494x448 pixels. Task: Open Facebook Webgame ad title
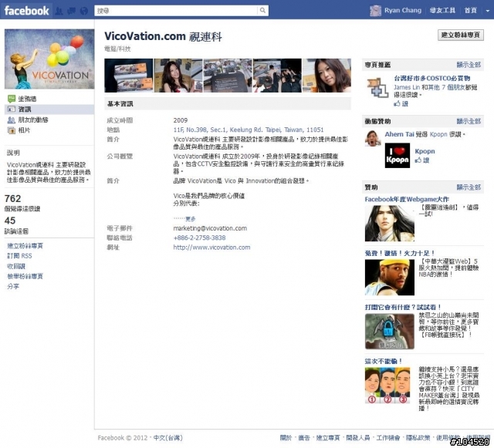click(x=407, y=199)
